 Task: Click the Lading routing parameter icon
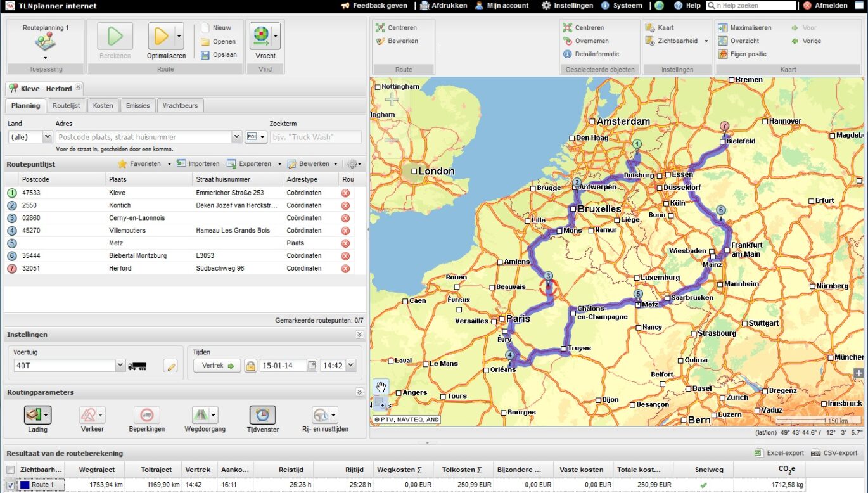(x=34, y=415)
